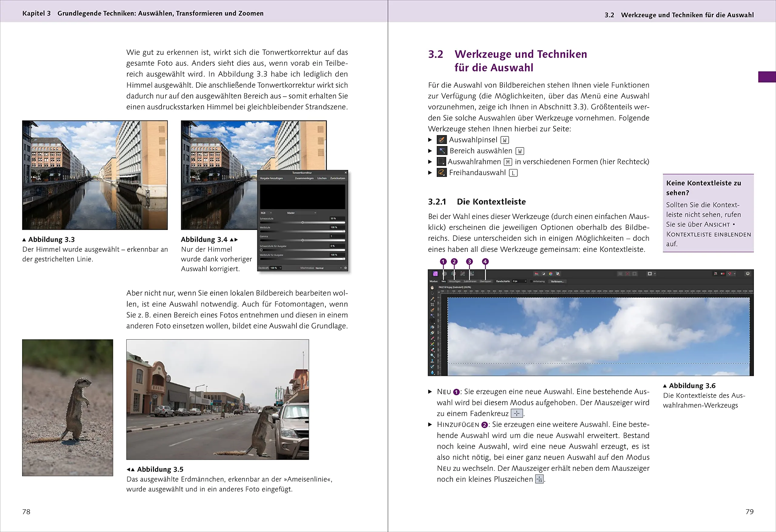Click Zusammenlegen in Tonwertkorrektur dialog
Screen dimensions: 776x532
coord(304,178)
